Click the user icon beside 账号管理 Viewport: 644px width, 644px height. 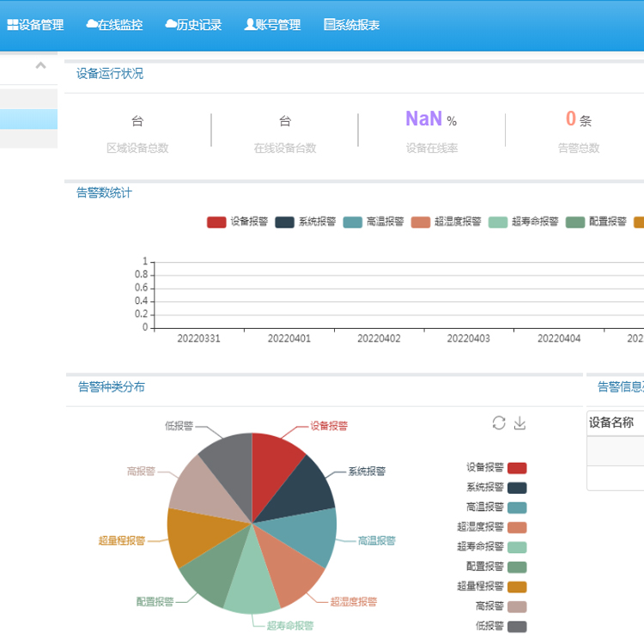250,25
